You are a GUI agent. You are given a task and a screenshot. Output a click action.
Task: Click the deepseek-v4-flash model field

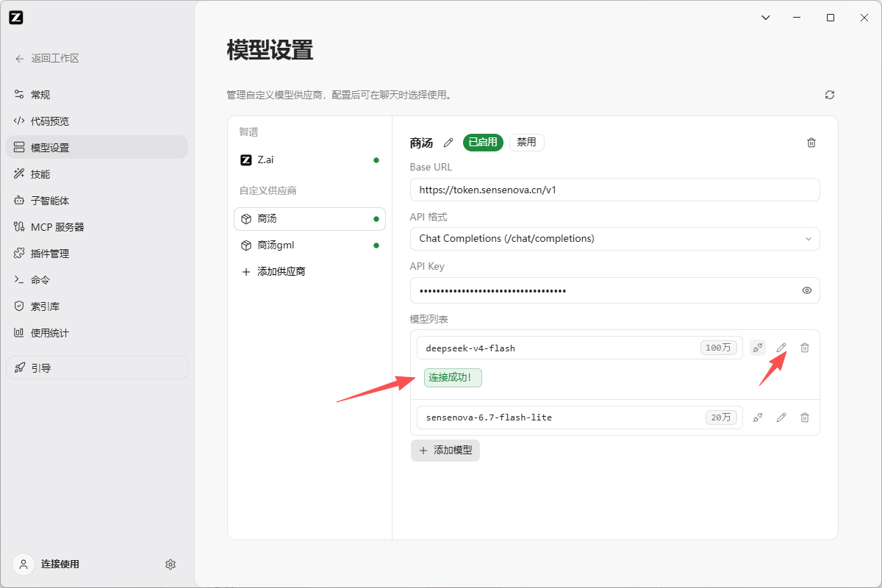(579, 348)
